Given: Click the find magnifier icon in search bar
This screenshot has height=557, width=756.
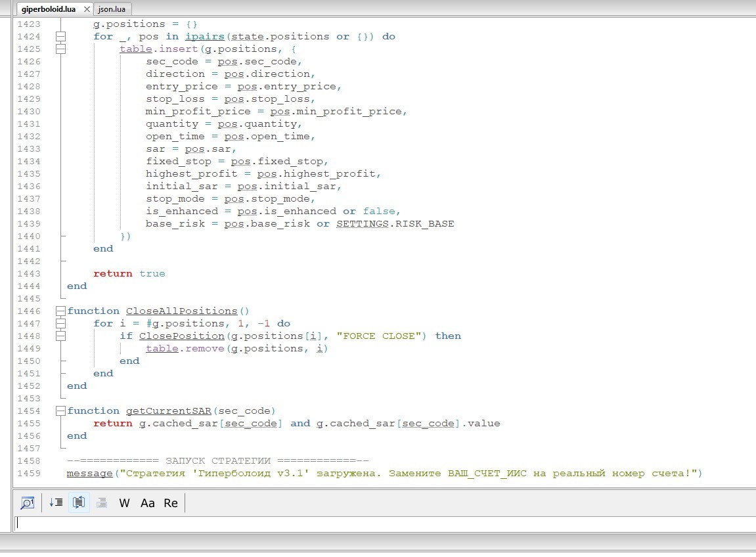Looking at the screenshot, I should [x=27, y=503].
